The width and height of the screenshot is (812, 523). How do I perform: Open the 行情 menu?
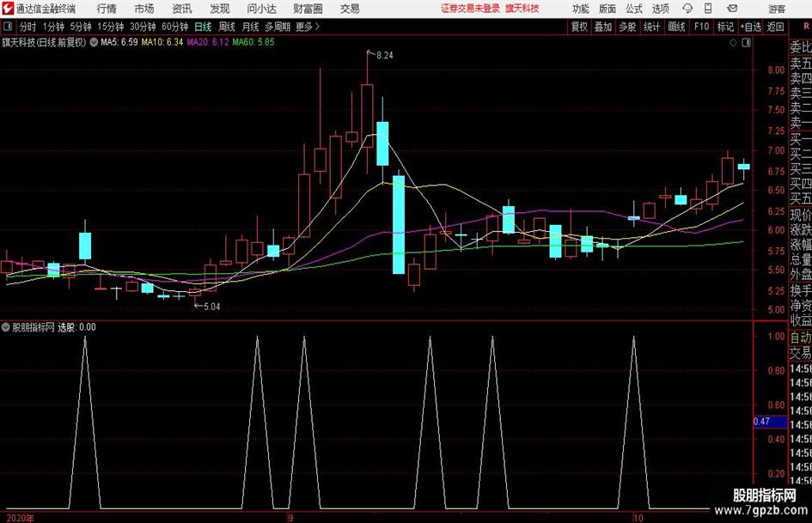107,9
